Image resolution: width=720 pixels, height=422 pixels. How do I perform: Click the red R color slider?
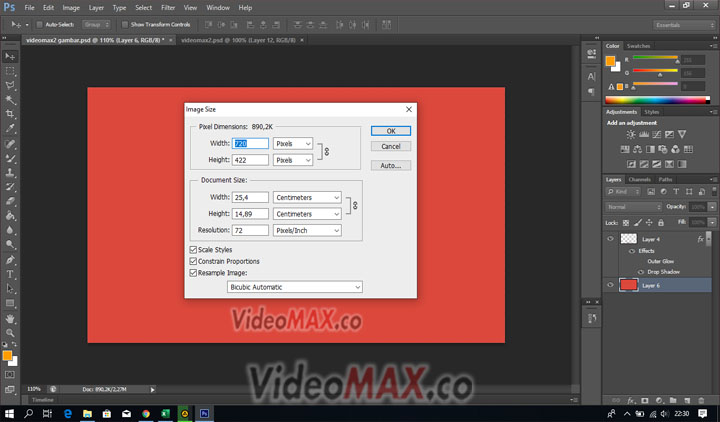656,59
